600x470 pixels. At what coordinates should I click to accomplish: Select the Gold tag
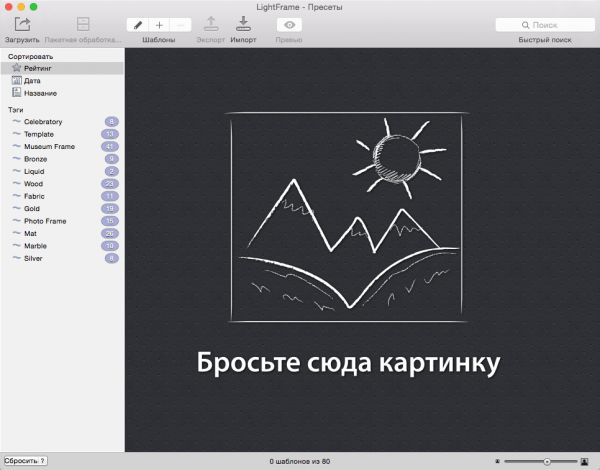tap(62, 209)
